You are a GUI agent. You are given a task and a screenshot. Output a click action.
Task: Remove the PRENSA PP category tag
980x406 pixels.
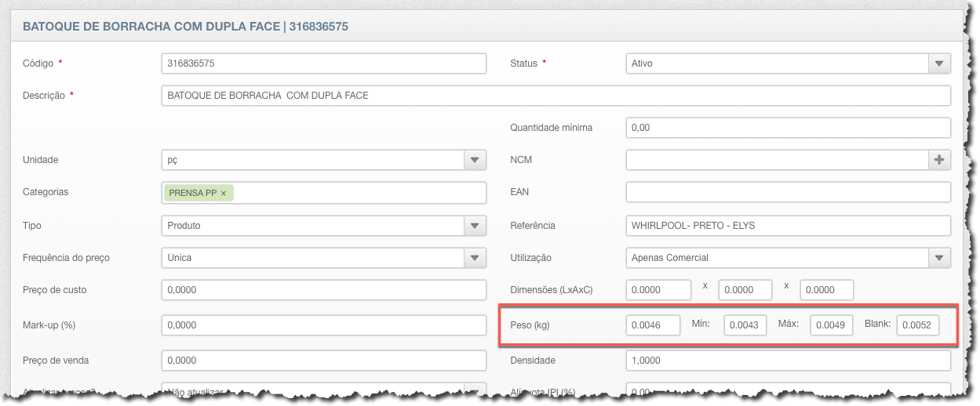point(224,193)
